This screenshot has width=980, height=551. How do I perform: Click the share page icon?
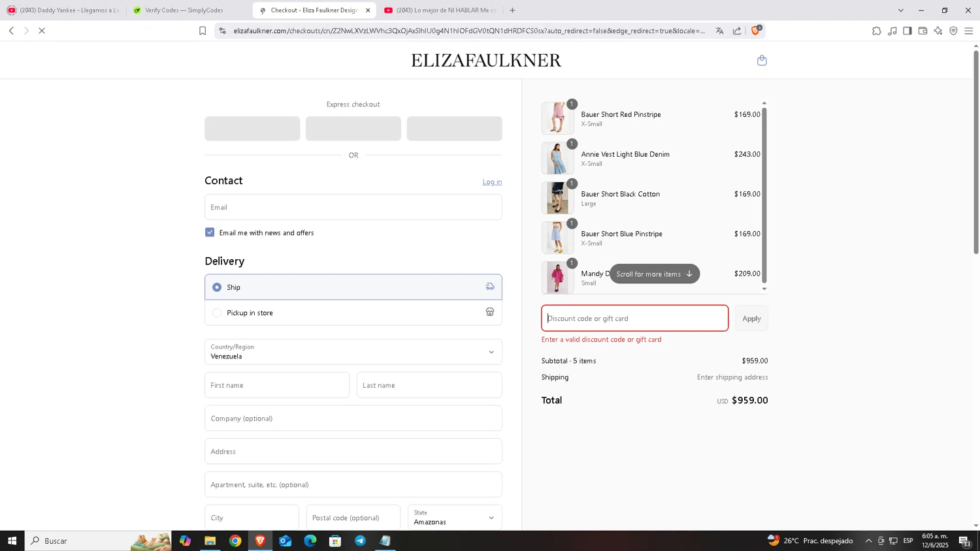(x=737, y=31)
